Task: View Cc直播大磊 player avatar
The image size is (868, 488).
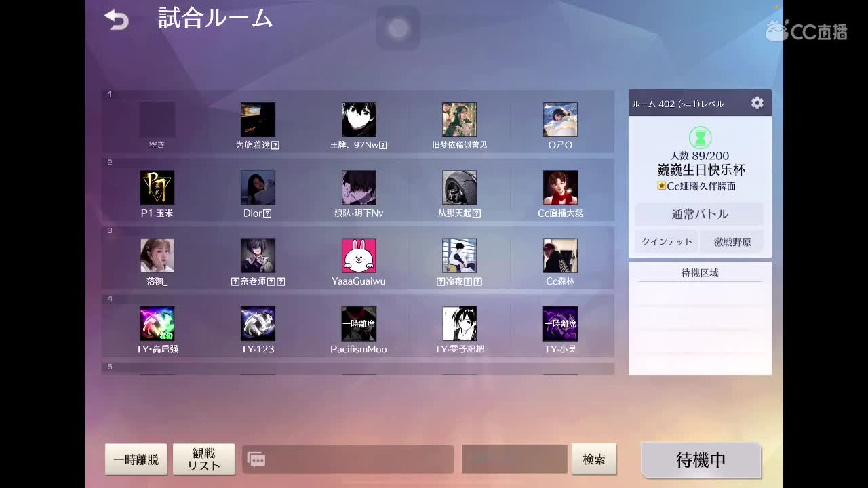Action: [560, 188]
